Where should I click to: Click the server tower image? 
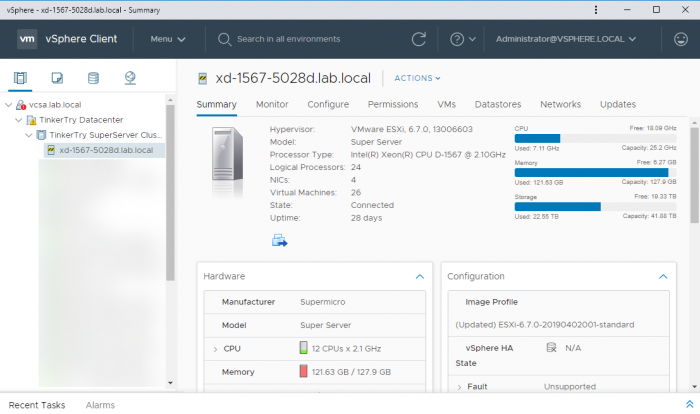[x=227, y=154]
